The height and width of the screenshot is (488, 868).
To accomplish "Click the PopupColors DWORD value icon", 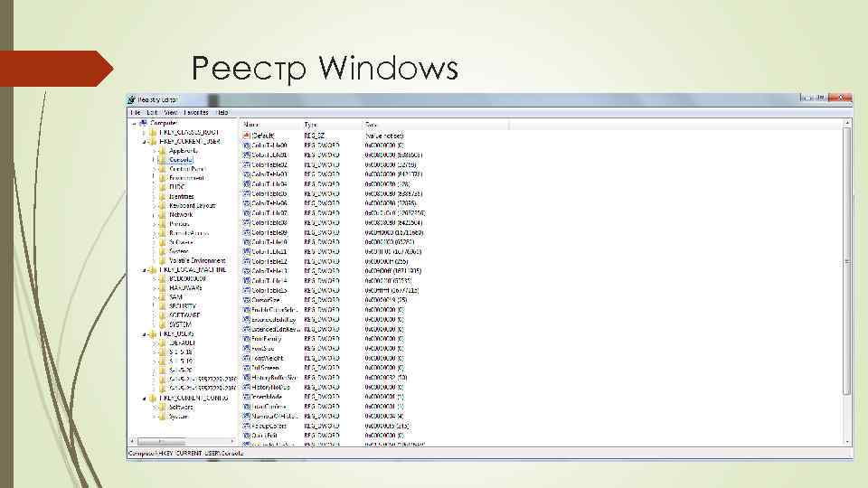I will tap(246, 426).
